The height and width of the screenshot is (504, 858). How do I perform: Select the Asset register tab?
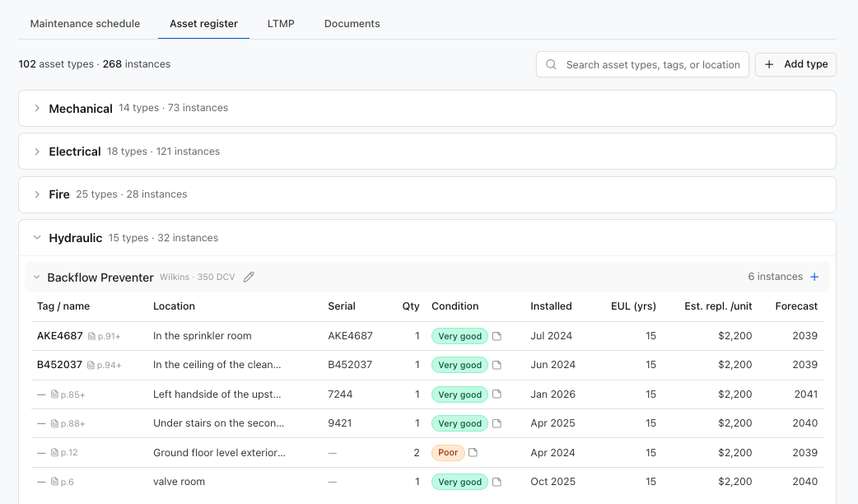click(203, 24)
